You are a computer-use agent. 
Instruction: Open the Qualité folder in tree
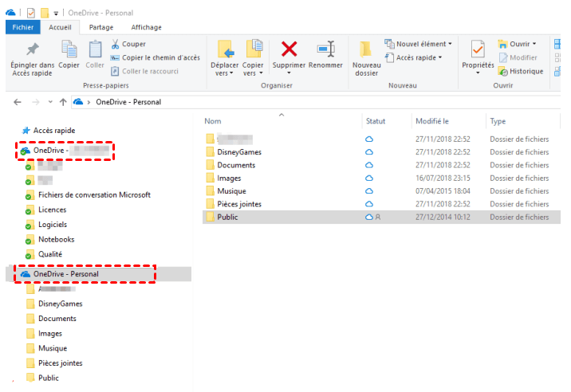tap(50, 254)
